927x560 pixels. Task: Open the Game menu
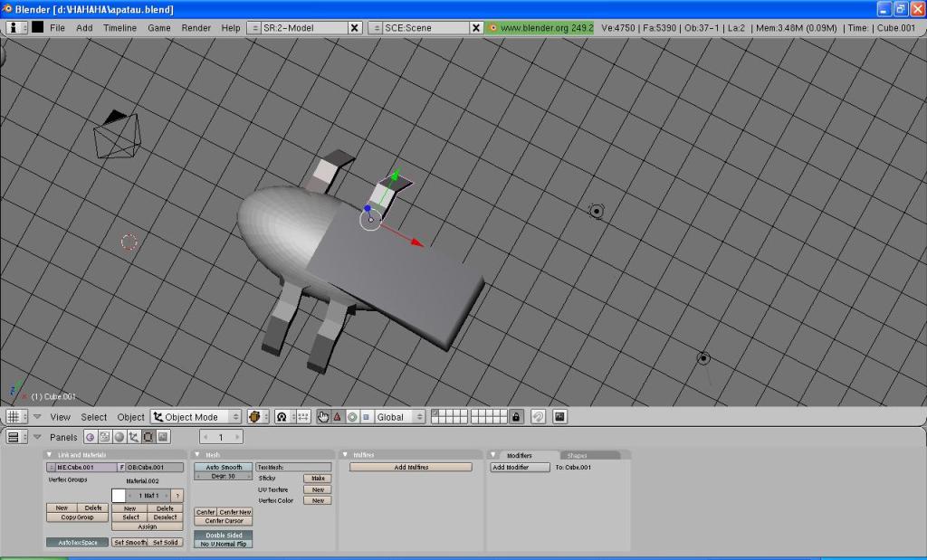(x=159, y=28)
